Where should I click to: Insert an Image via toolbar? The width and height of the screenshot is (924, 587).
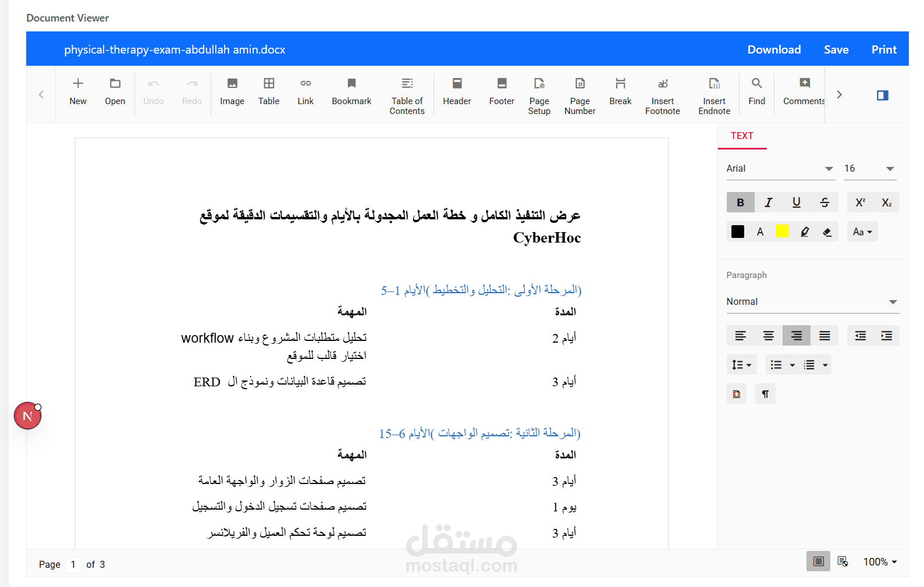[x=232, y=92]
